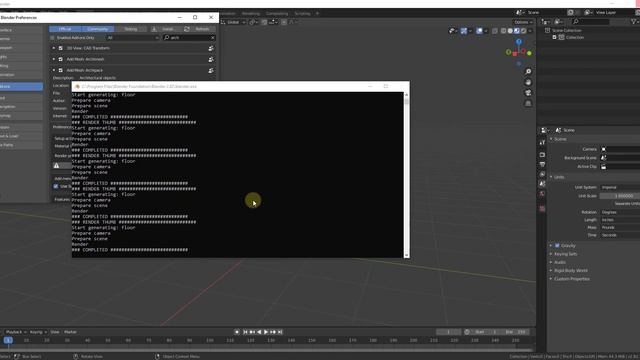Viewport: 640px width, 360px height.
Task: Collapse the Add Mesh Archipack add-on
Action: pyautogui.click(x=53, y=70)
